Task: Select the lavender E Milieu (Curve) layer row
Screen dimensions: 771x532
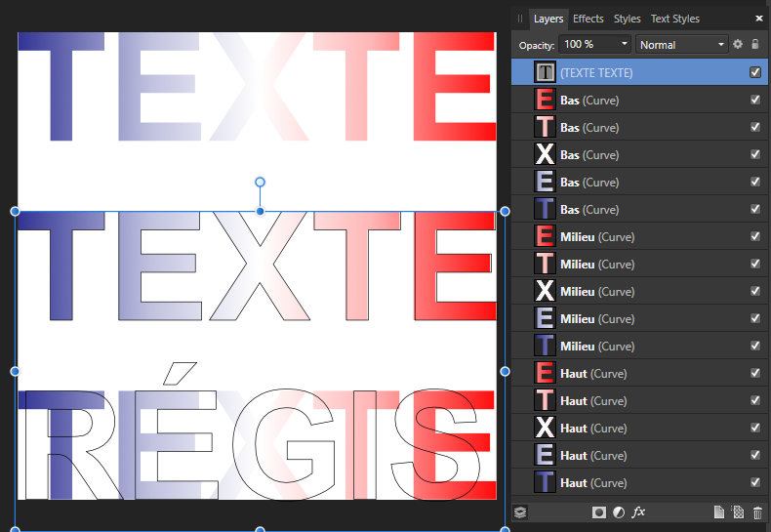Action: point(639,318)
